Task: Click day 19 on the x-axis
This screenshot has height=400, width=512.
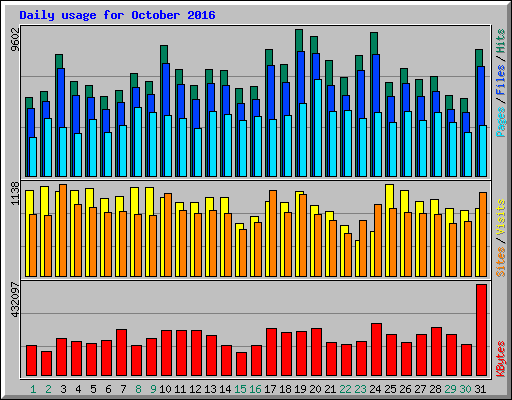Action: (x=300, y=389)
